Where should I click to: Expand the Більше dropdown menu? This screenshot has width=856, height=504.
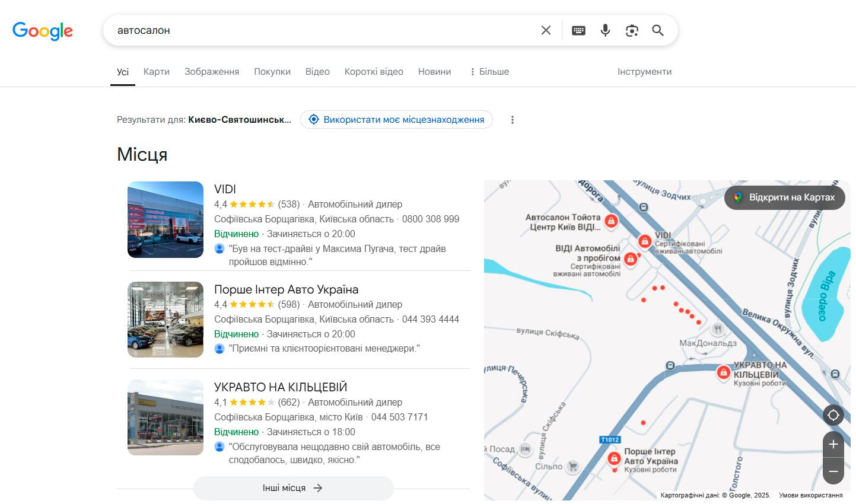point(489,72)
